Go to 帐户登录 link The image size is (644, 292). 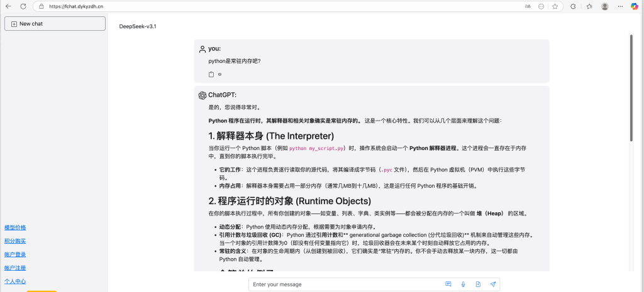tap(15, 255)
